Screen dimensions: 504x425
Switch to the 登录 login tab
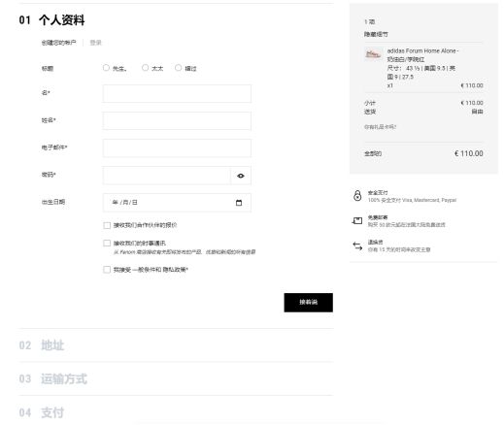95,43
